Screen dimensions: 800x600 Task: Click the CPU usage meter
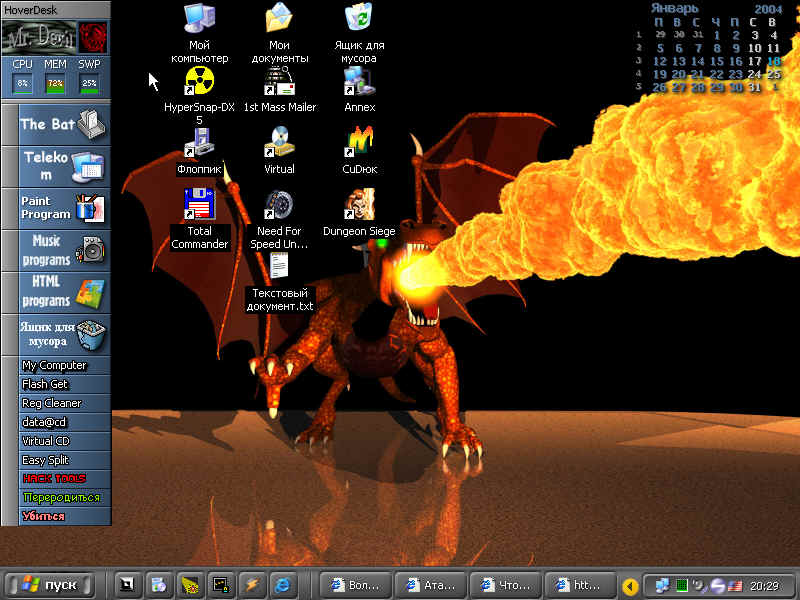22,84
